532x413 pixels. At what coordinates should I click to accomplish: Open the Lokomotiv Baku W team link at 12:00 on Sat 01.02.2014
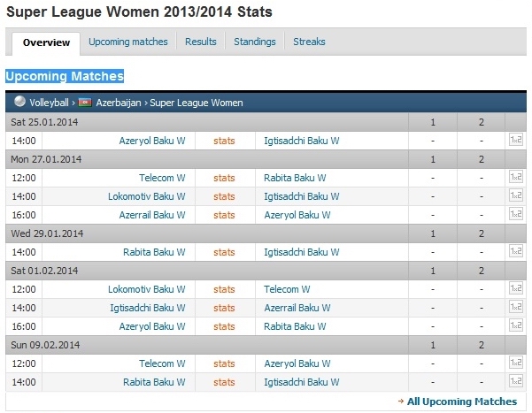(146, 289)
